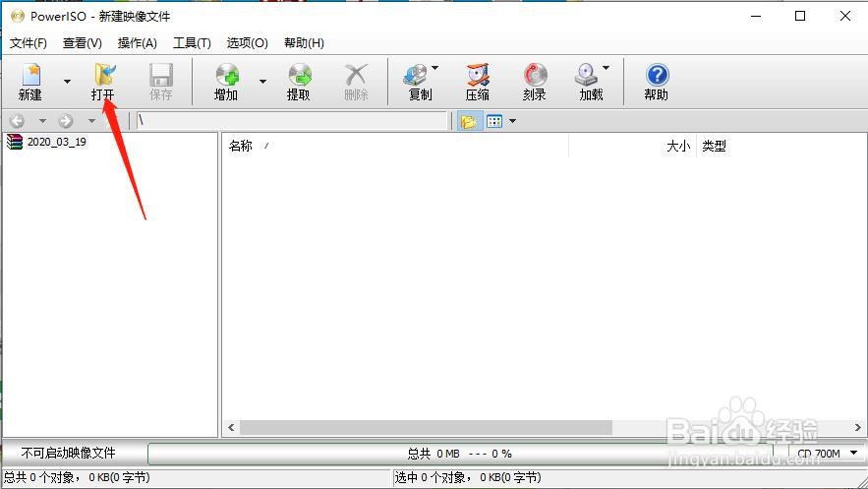Click the capacity progress bar 总共 0 MB
This screenshot has width=868, height=489.
(x=459, y=454)
